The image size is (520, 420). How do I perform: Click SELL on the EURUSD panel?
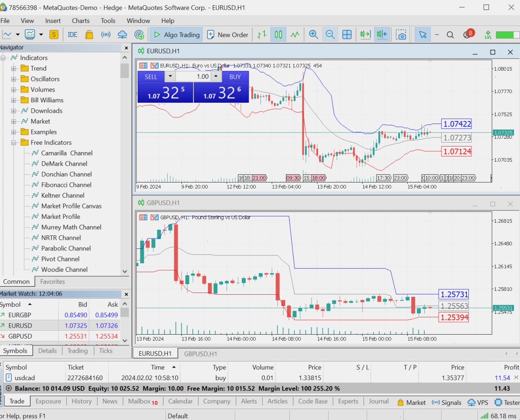click(x=151, y=77)
